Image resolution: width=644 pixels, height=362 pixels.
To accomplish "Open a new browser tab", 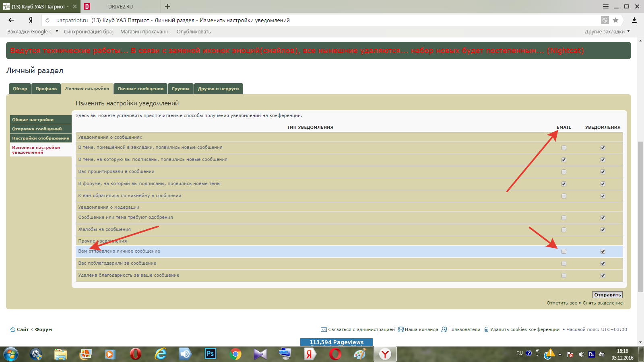I will [x=167, y=6].
